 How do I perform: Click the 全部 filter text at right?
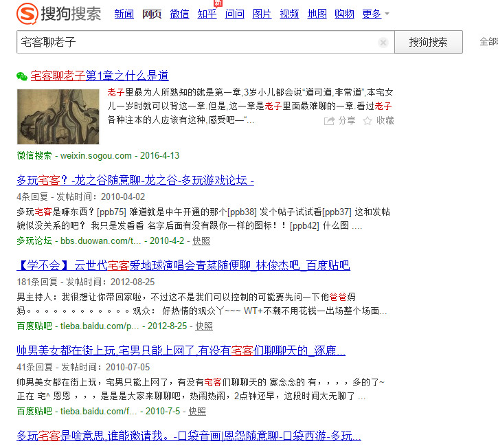click(x=488, y=42)
